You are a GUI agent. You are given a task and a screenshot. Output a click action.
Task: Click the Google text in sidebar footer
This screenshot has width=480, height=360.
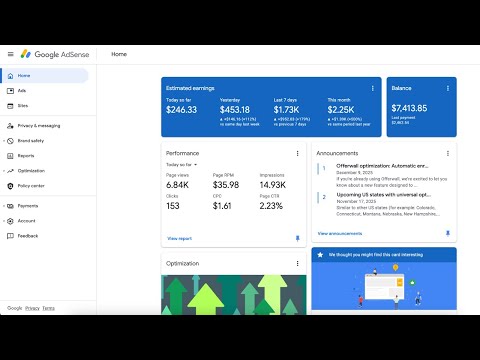[x=15, y=308]
